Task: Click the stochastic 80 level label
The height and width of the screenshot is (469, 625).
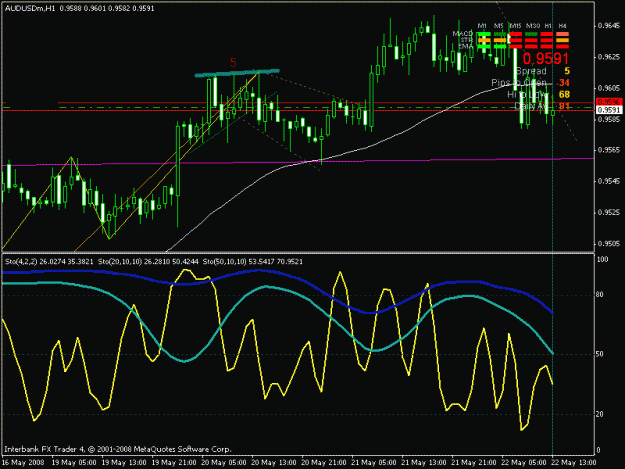Action: click(x=599, y=295)
